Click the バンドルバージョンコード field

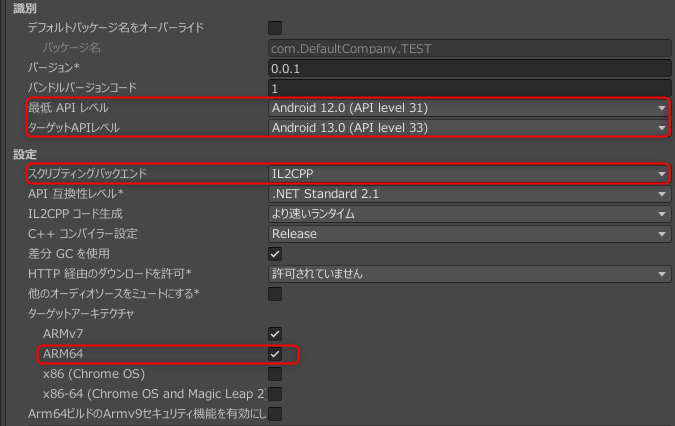click(x=470, y=88)
